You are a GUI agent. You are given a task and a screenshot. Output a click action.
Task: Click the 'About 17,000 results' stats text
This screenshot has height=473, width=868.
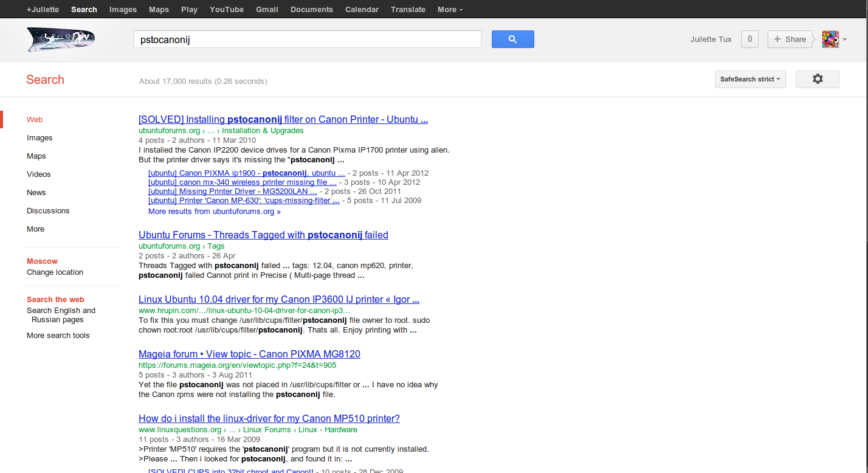pyautogui.click(x=203, y=81)
